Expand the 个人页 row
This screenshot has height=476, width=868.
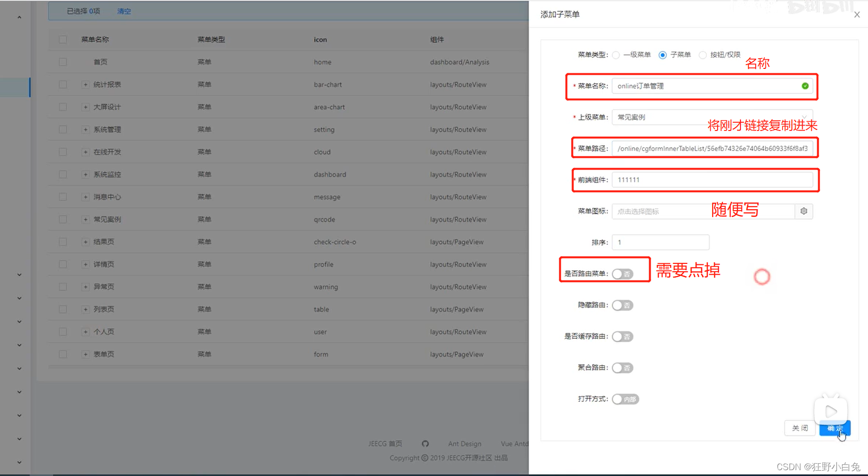(85, 332)
